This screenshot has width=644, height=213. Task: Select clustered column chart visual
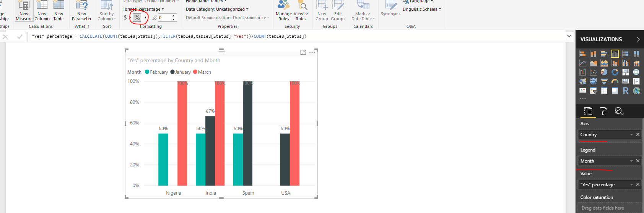[x=615, y=54]
